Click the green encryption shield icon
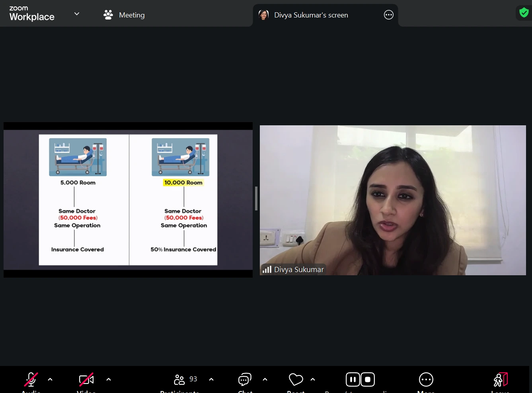Viewport: 532px width, 393px height. (524, 13)
